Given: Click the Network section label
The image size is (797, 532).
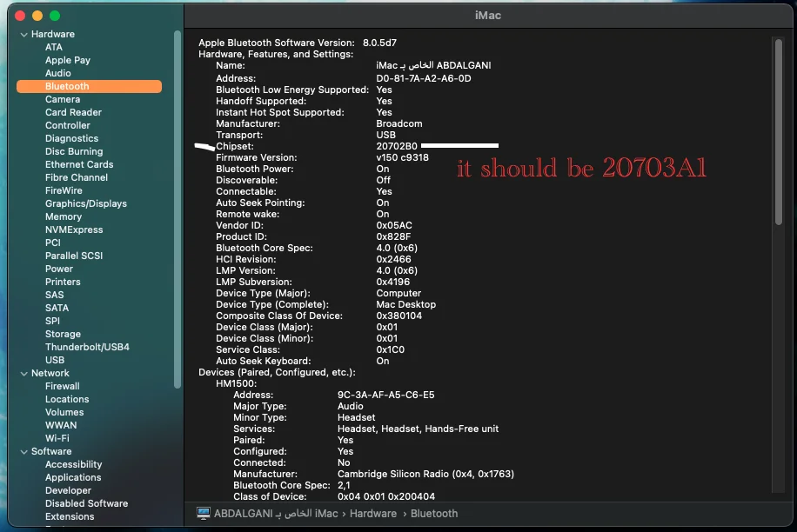Looking at the screenshot, I should point(50,373).
